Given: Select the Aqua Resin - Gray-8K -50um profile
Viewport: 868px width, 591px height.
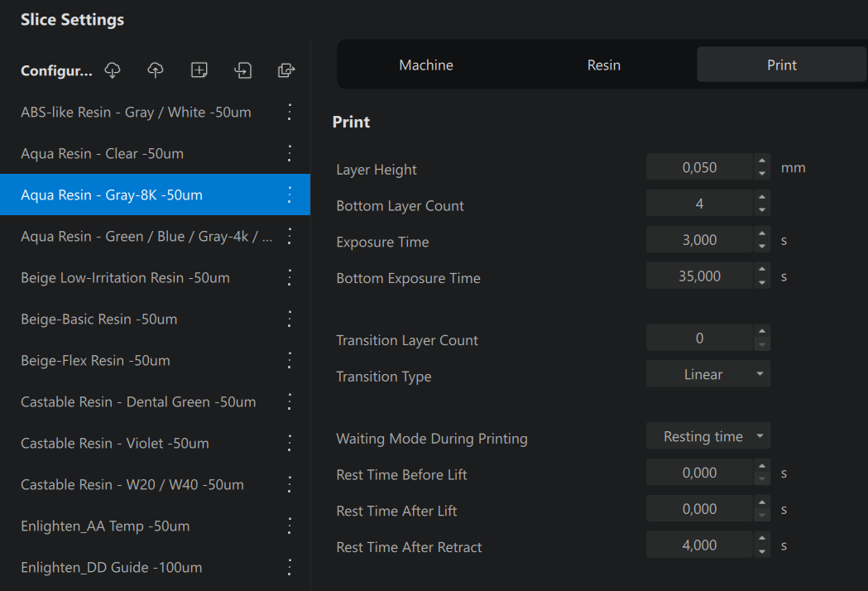Looking at the screenshot, I should pos(155,195).
